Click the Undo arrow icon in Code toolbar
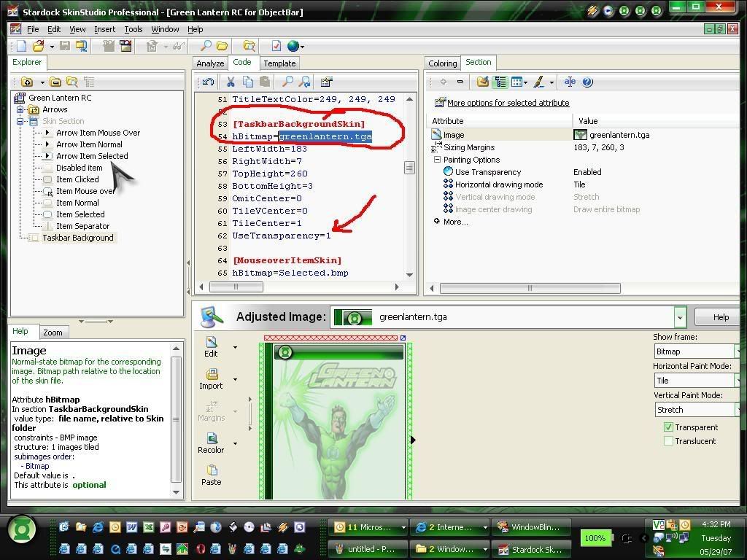Screen dimensions: 747x560 tap(208, 82)
